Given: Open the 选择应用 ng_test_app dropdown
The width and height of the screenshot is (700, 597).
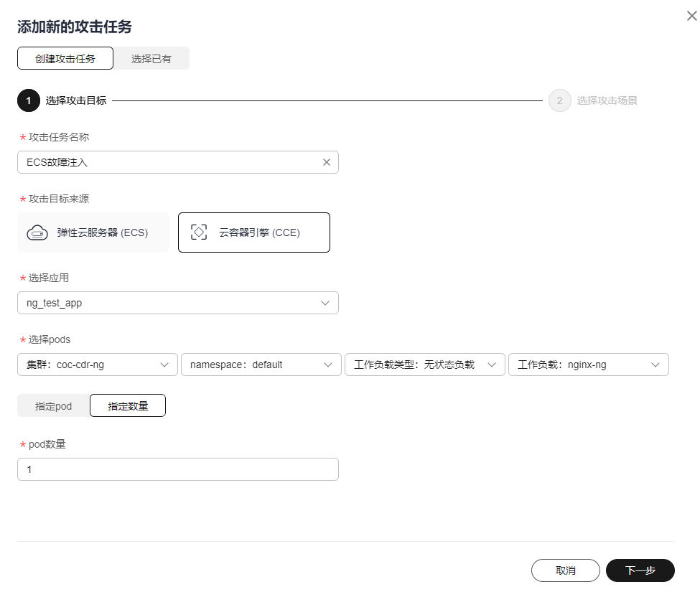Looking at the screenshot, I should [x=177, y=303].
